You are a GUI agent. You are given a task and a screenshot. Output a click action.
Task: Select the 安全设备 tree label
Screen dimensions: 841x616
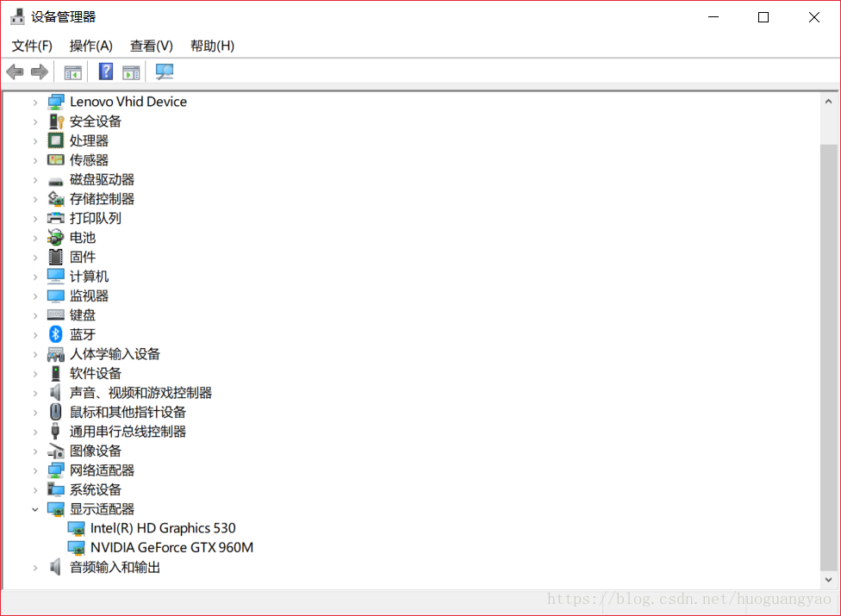tap(96, 121)
